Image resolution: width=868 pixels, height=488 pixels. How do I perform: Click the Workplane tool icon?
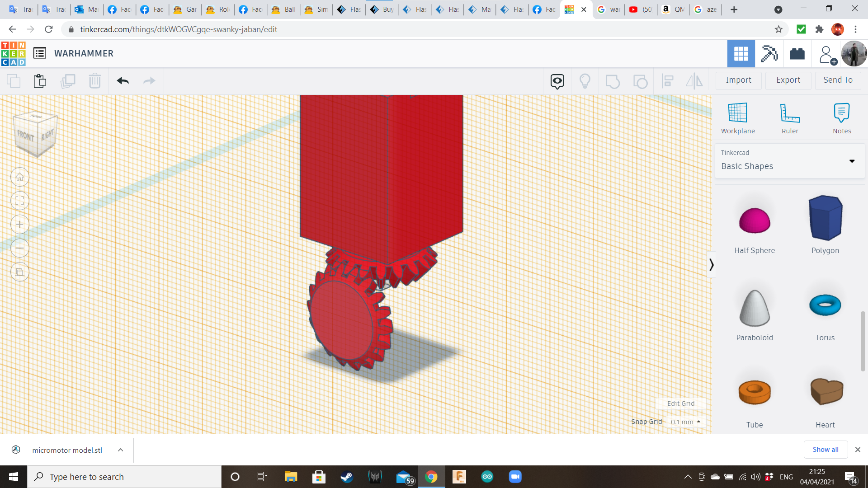point(737,113)
